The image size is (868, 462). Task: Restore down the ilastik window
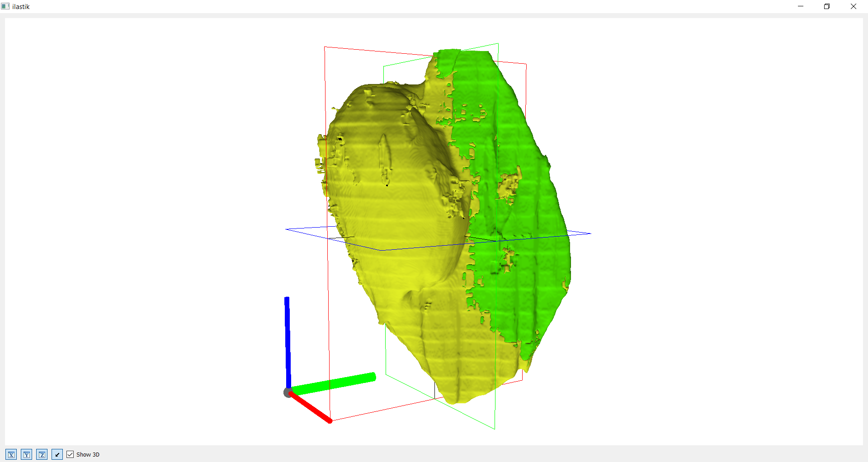[x=827, y=6]
